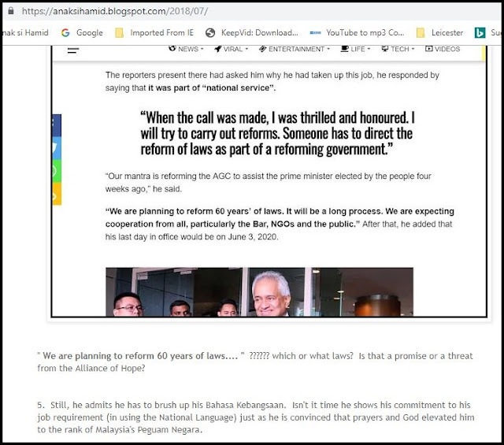504x445 pixels.
Task: Click the LIFE dropdown arrow
Action: pyautogui.click(x=369, y=49)
